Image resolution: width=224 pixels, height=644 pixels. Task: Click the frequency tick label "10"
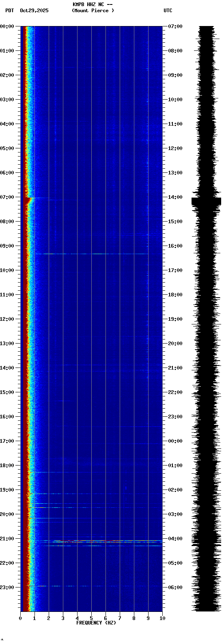click(x=162, y=618)
